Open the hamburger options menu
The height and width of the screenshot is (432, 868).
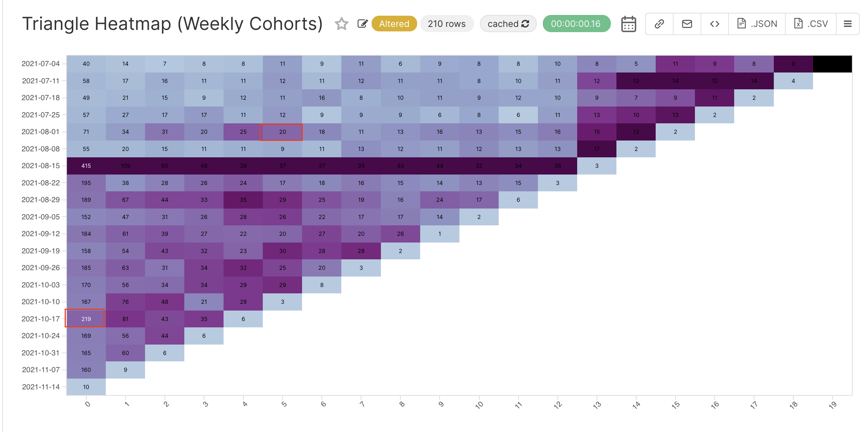(x=847, y=24)
